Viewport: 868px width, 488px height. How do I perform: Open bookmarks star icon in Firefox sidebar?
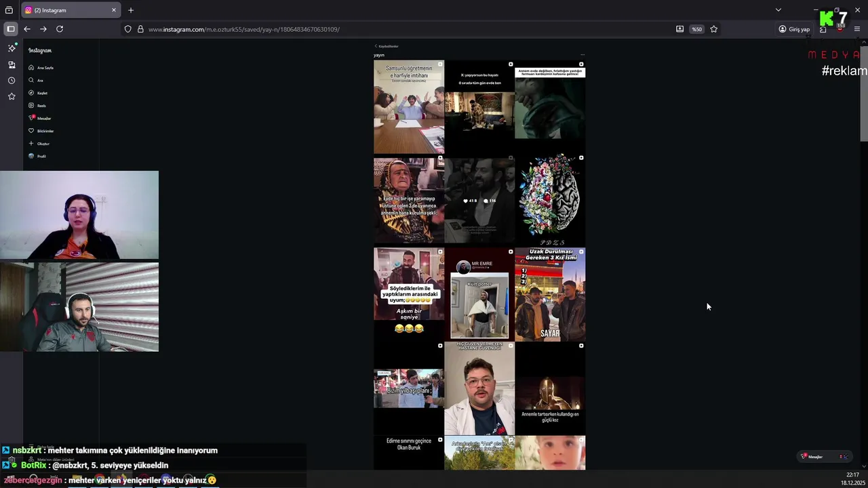click(x=12, y=97)
